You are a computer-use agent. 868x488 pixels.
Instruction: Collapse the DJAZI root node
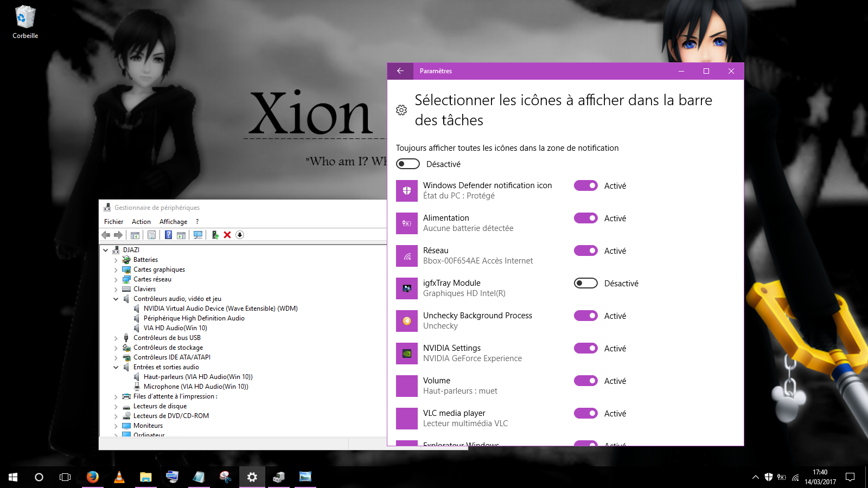(106, 250)
